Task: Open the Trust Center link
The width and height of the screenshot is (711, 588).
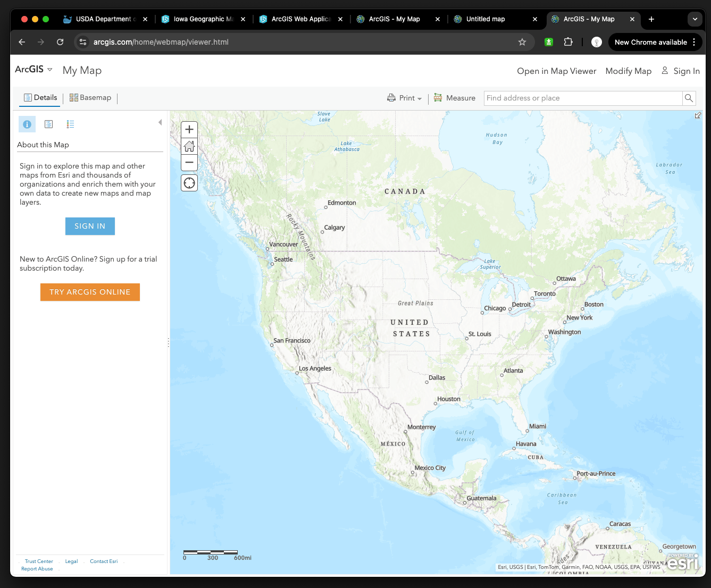Action: 39,561
